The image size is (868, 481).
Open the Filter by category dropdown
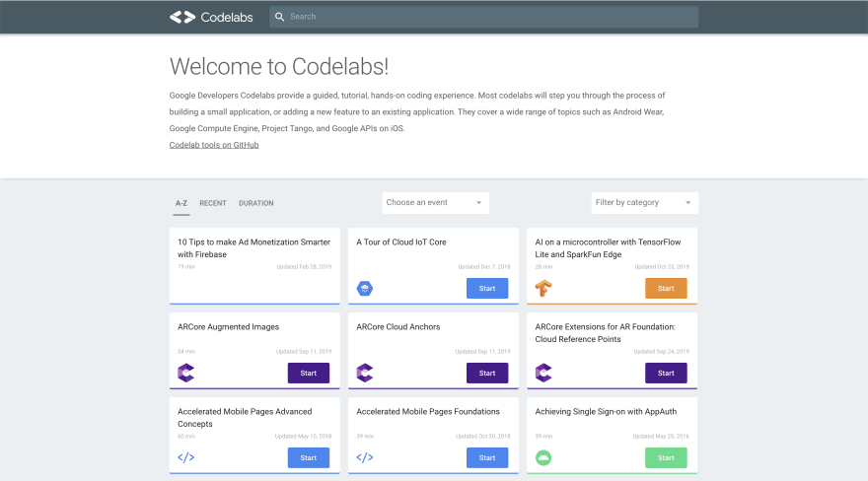click(x=644, y=203)
